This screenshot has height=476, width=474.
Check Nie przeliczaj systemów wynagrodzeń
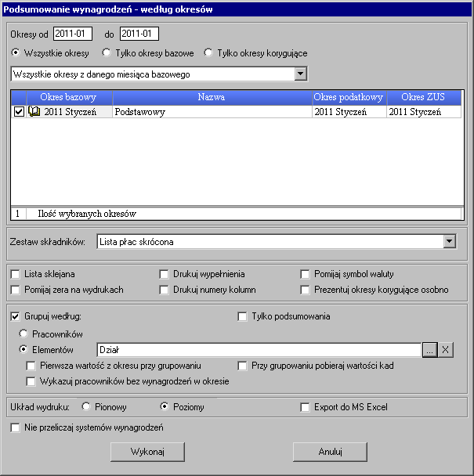(15, 427)
